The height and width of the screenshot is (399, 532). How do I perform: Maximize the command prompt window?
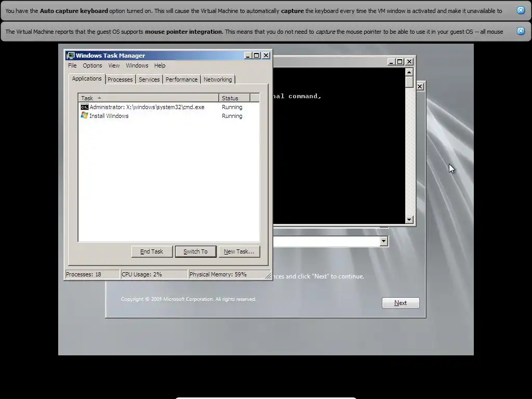(x=400, y=61)
